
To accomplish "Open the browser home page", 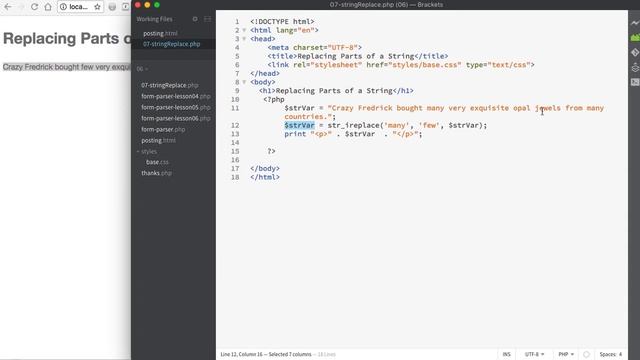I will pyautogui.click(x=48, y=7).
